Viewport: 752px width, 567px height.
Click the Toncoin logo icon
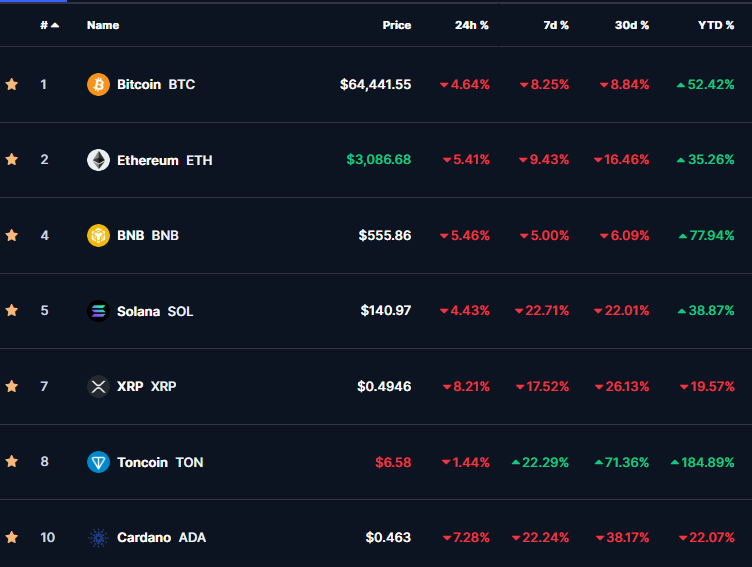coord(98,462)
